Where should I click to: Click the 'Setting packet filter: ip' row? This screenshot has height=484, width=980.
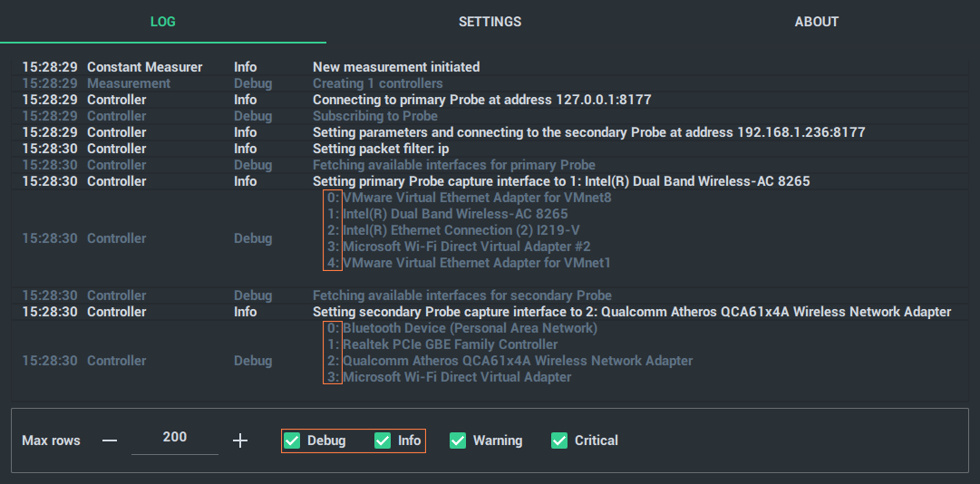(490, 149)
